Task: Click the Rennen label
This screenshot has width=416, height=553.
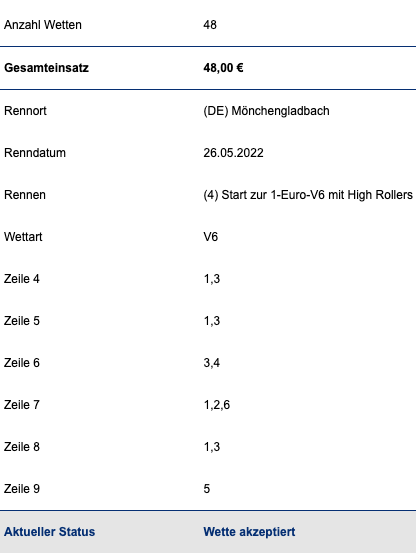Action: pos(25,195)
